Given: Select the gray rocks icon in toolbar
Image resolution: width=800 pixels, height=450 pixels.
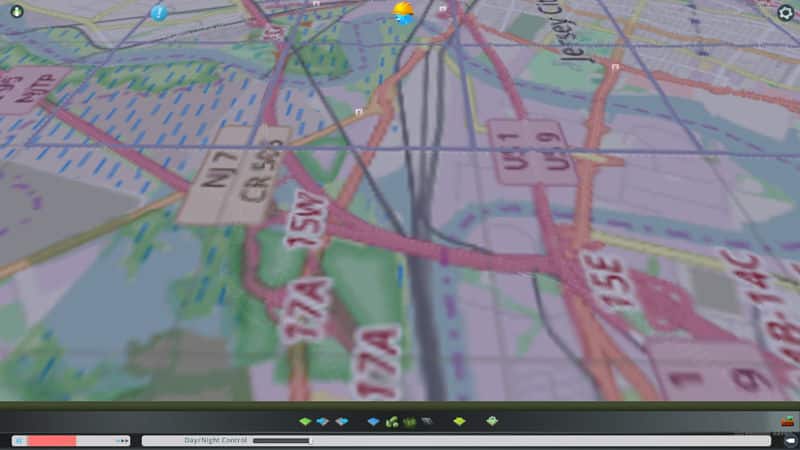Looking at the screenshot, I should tap(426, 422).
